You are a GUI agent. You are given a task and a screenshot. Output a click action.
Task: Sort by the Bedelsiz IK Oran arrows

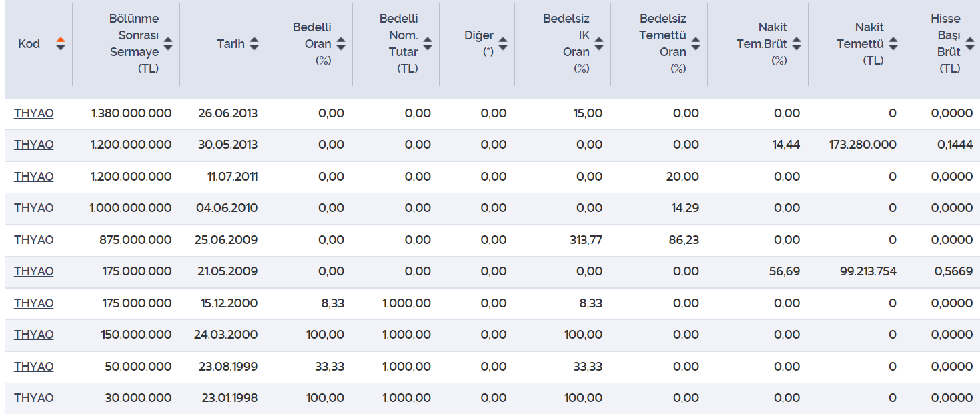pos(599,44)
